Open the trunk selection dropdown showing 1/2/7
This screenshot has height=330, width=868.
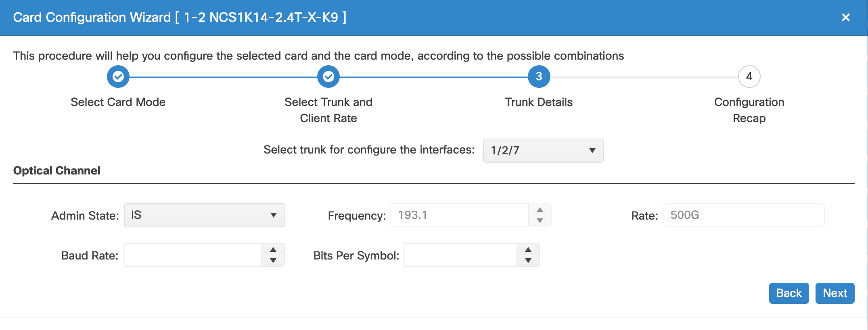click(543, 151)
